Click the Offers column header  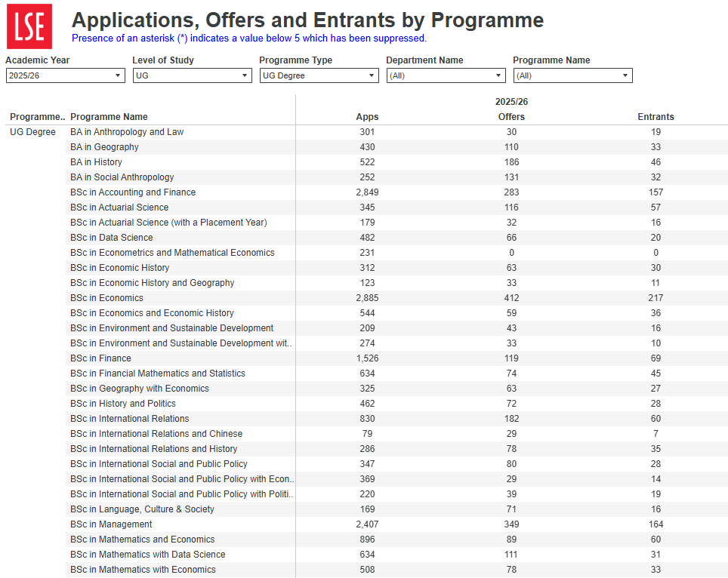coord(511,117)
